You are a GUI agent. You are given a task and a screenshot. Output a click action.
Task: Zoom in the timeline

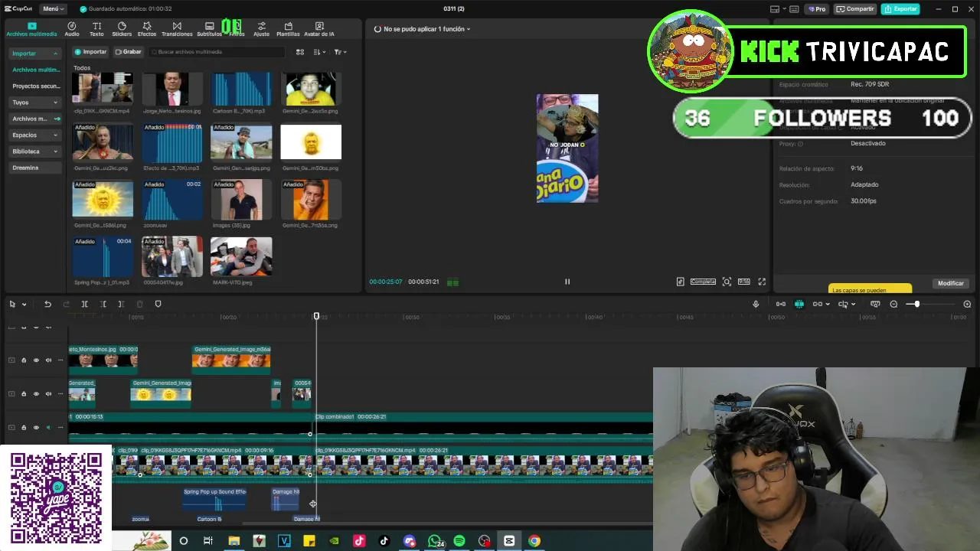[x=967, y=304]
